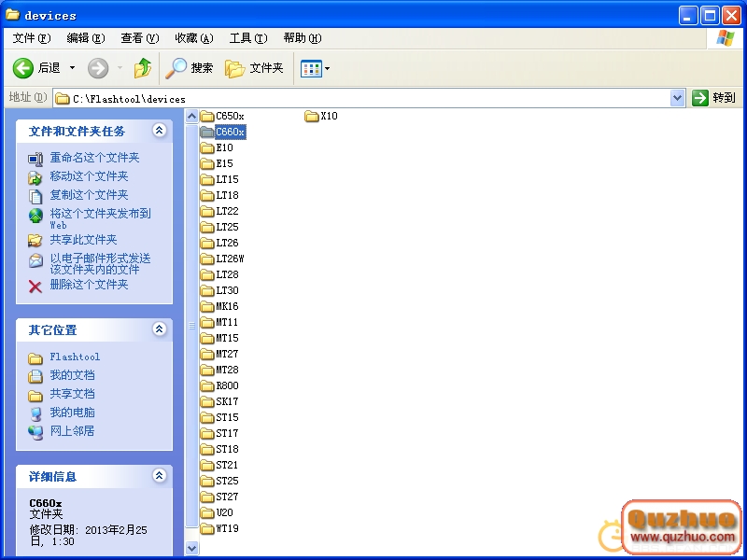The height and width of the screenshot is (560, 747).
Task: Select the LT22 folder name
Action: tap(227, 211)
